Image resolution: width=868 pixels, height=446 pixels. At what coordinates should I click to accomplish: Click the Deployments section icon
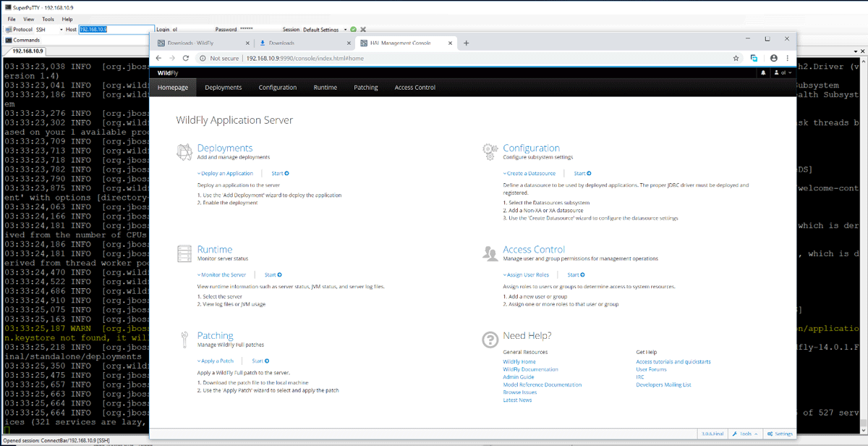pos(184,152)
